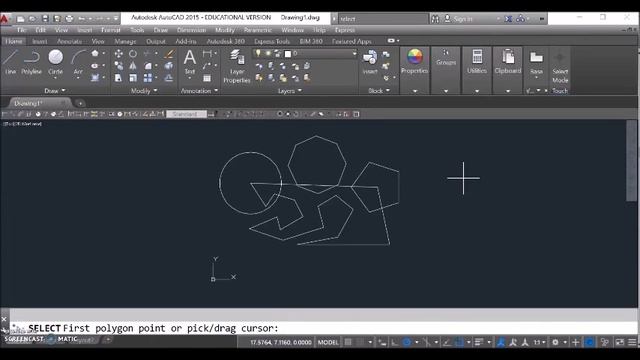Screen dimensions: 640x360
Task: Select the Circle tool
Action: (56, 62)
